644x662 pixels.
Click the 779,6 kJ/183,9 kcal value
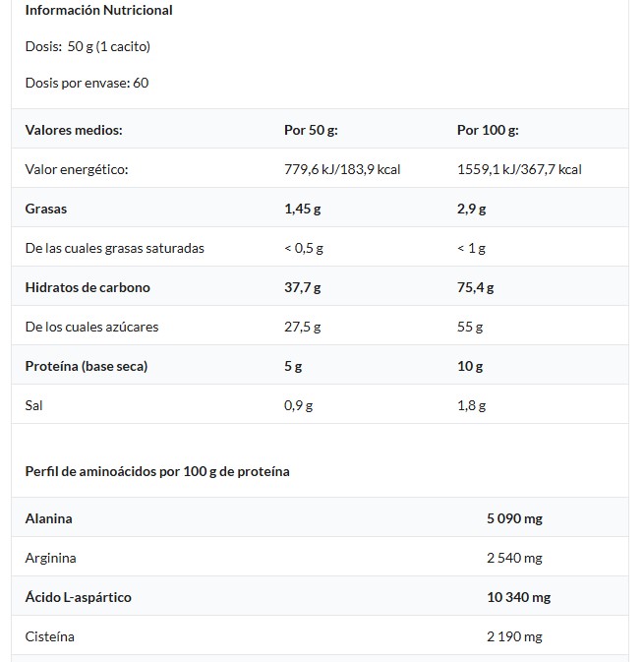click(342, 169)
